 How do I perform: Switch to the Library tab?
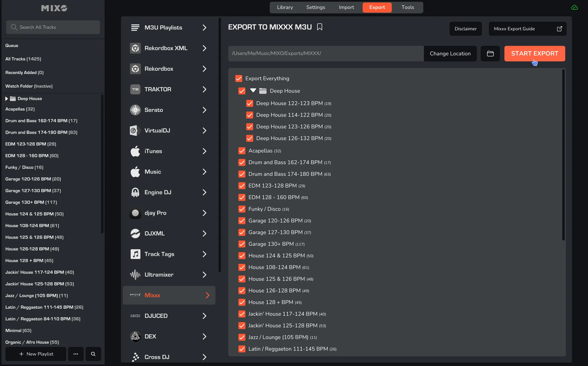coord(285,7)
